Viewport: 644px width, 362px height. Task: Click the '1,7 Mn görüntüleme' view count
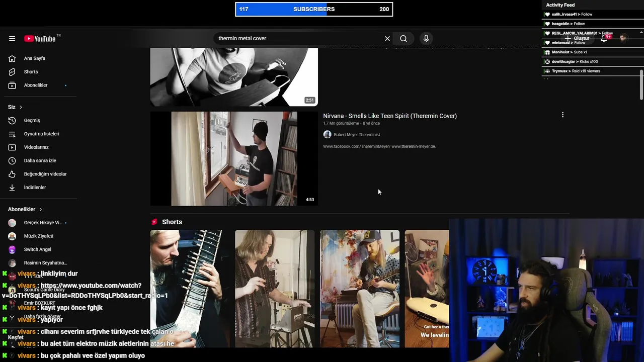pyautogui.click(x=341, y=123)
